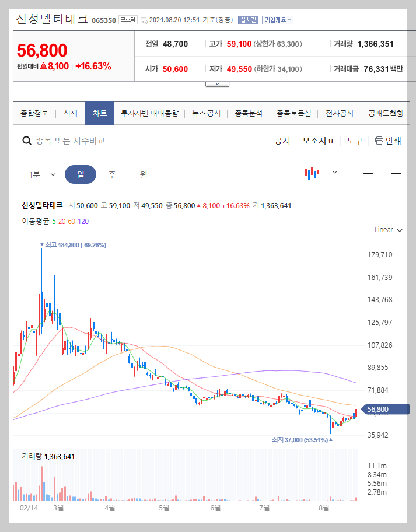Open the 1분 interval dropdown

click(42, 174)
